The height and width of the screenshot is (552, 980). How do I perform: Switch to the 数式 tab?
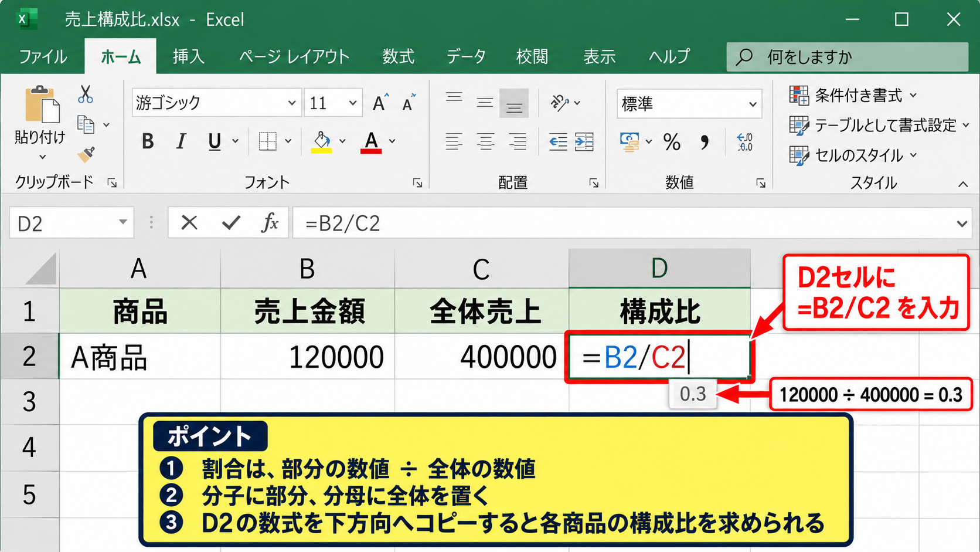398,57
